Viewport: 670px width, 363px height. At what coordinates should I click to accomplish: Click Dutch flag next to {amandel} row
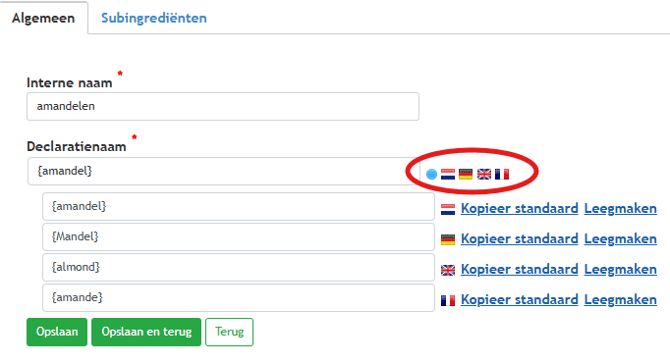click(x=448, y=209)
